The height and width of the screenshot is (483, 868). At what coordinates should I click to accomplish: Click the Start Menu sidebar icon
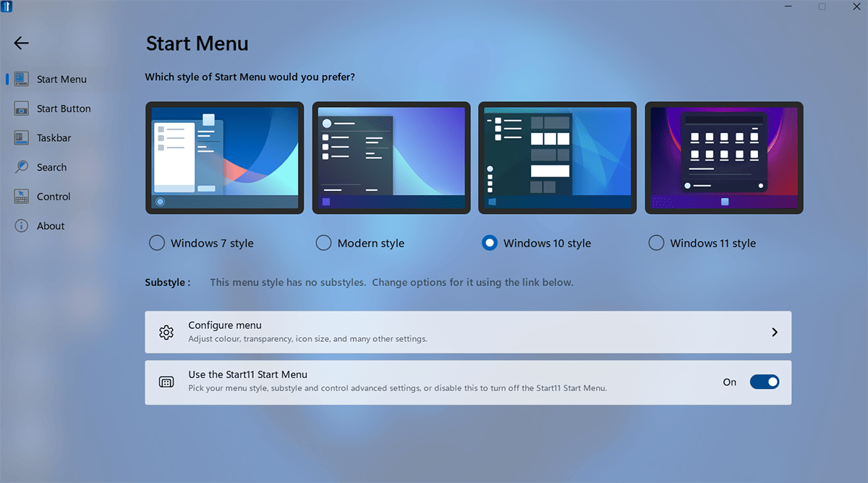click(22, 79)
